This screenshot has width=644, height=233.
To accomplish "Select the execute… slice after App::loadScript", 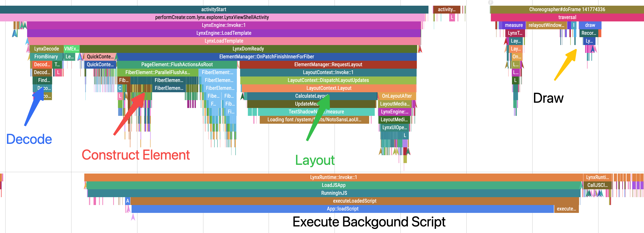I will click(566, 209).
